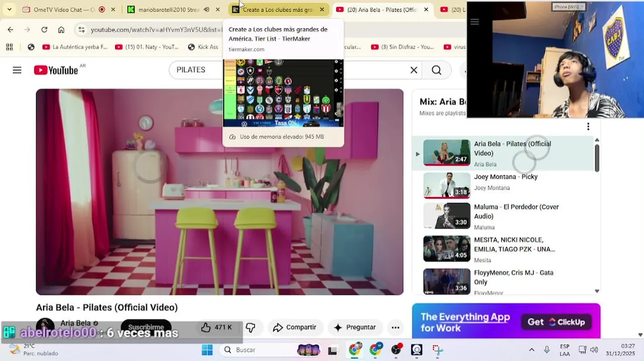Close the OmeTV Video Chat tab
This screenshot has height=361, width=644.
[113, 10]
